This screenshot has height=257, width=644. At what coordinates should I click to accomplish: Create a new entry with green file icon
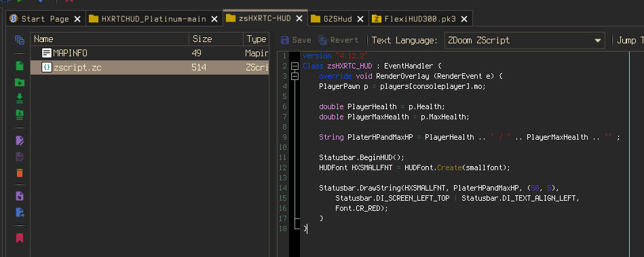[19, 66]
